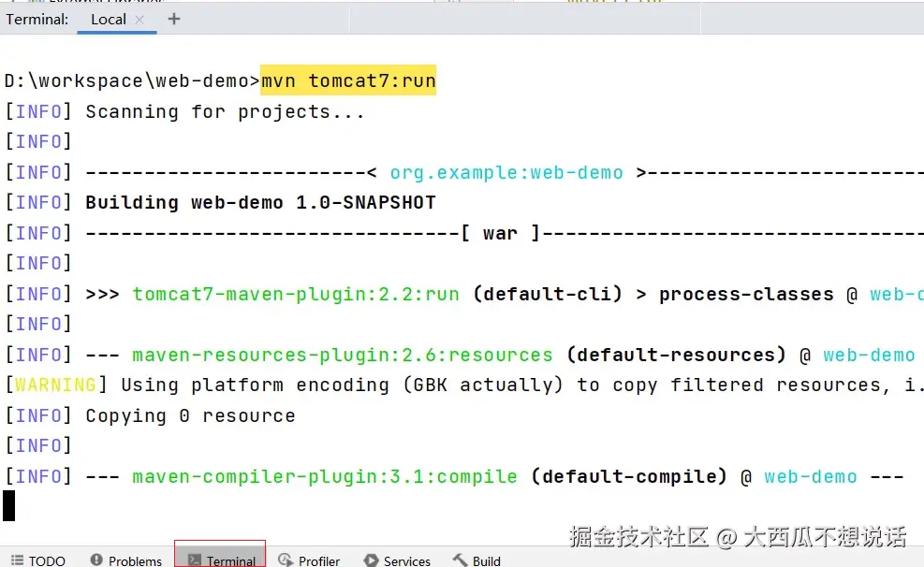924x567 pixels.
Task: Open the Services tool window
Action: (397, 560)
